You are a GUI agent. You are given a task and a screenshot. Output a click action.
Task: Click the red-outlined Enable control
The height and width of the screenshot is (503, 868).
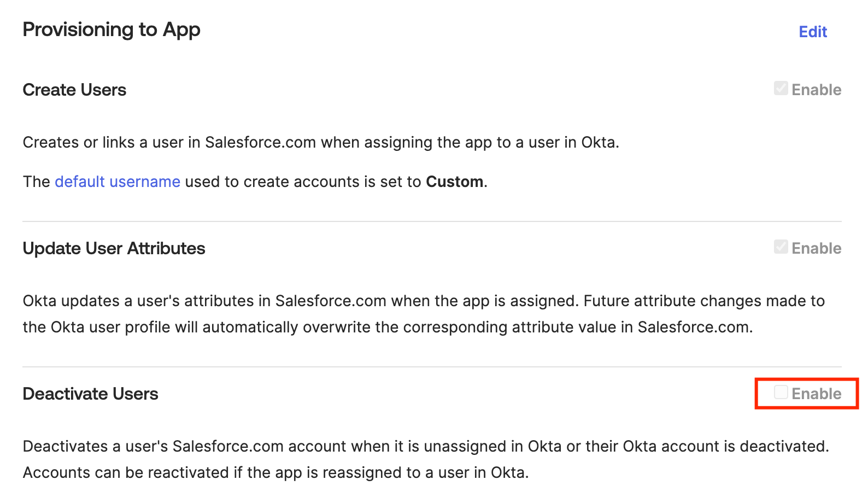[x=806, y=393]
